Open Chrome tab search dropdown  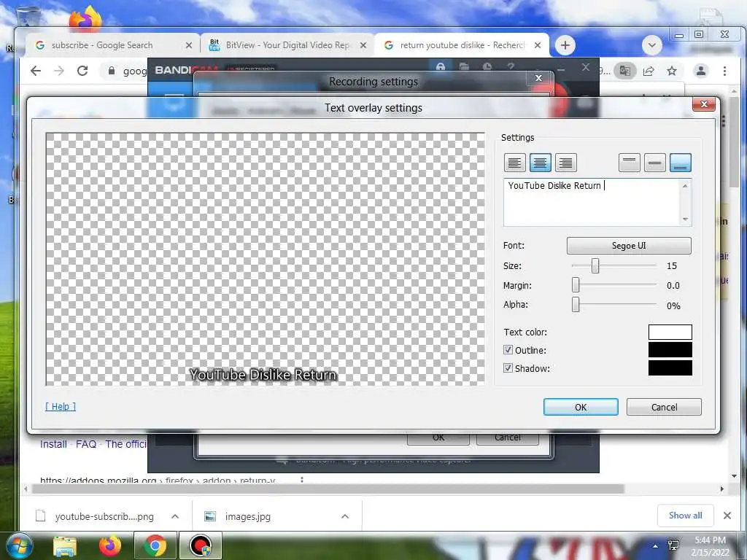coord(651,46)
